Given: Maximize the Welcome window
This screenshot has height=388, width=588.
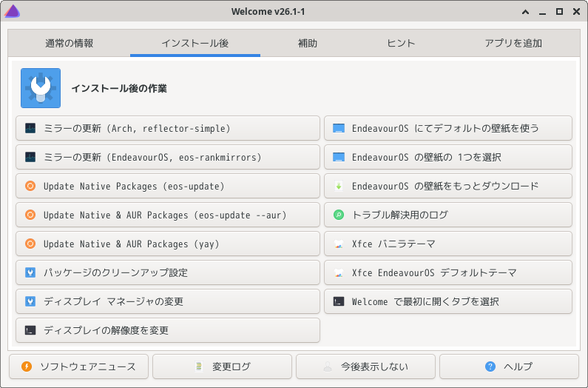Looking at the screenshot, I should (x=559, y=12).
